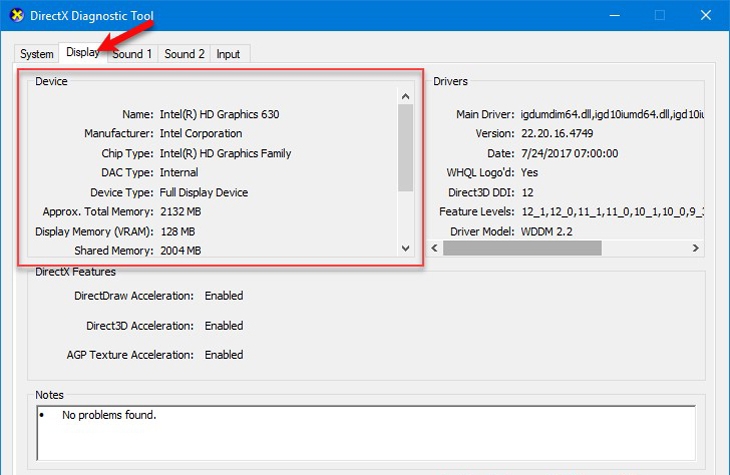Image resolution: width=730 pixels, height=475 pixels.
Task: Click the Feature Levels value list
Action: click(x=612, y=211)
